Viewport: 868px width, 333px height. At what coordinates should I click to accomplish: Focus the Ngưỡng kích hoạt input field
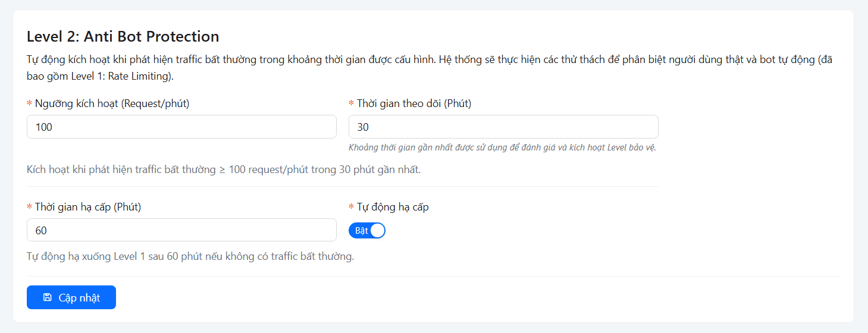point(181,127)
